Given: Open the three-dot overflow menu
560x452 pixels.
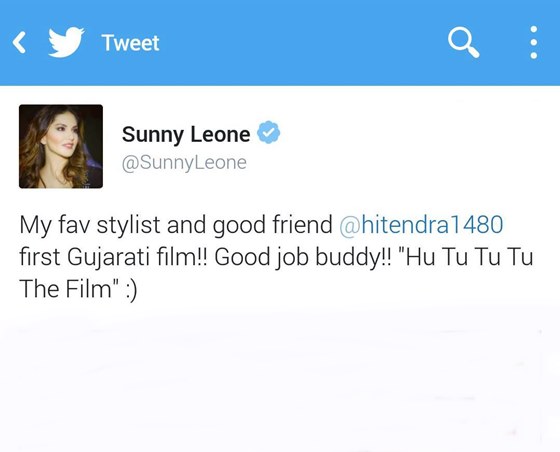Looking at the screenshot, I should coord(534,42).
